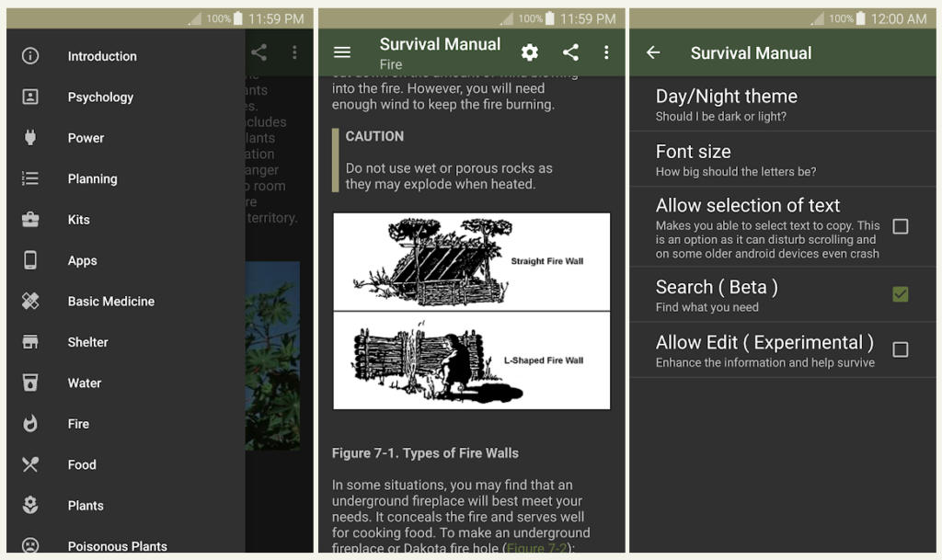This screenshot has height=560, width=942.
Task: Uncheck the Search ( Beta ) checkbox
Action: tap(900, 294)
